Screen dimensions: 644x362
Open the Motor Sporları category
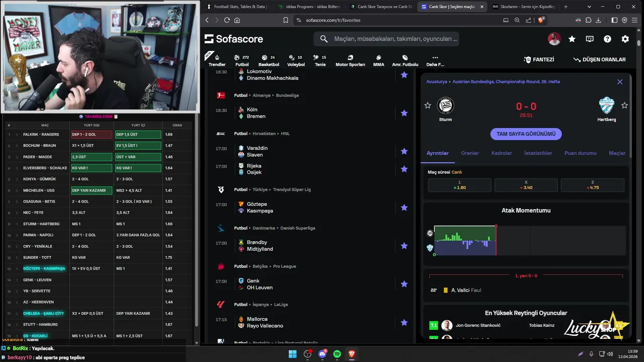pyautogui.click(x=350, y=60)
